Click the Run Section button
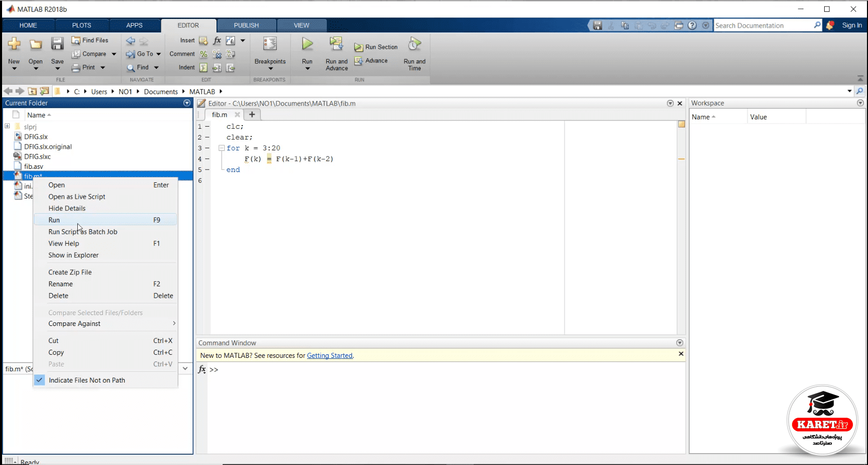Viewport: 868px width, 465px height. point(376,47)
